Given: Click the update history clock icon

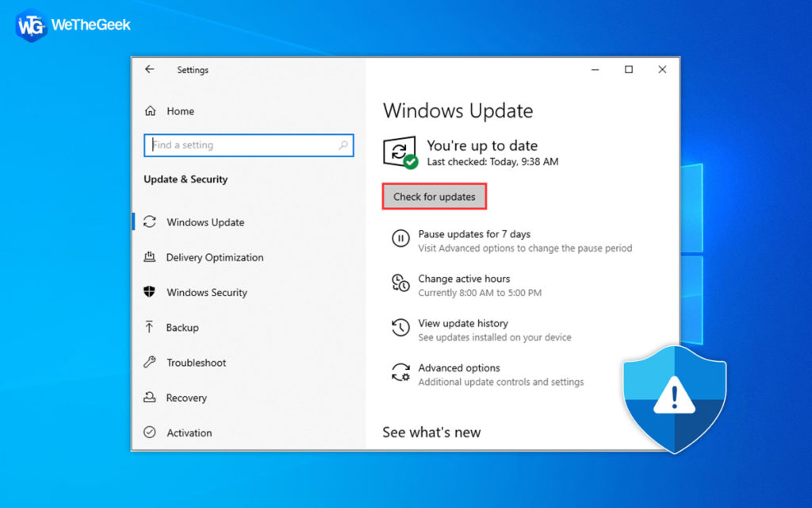Looking at the screenshot, I should point(400,328).
